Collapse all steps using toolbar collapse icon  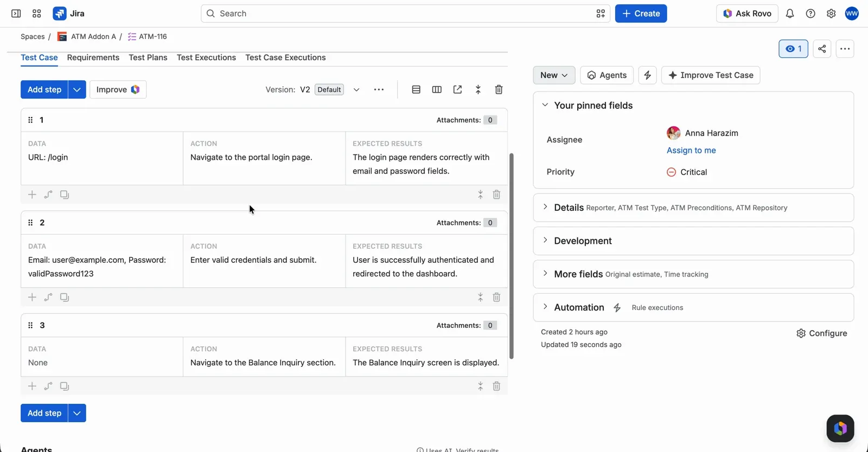tap(478, 89)
